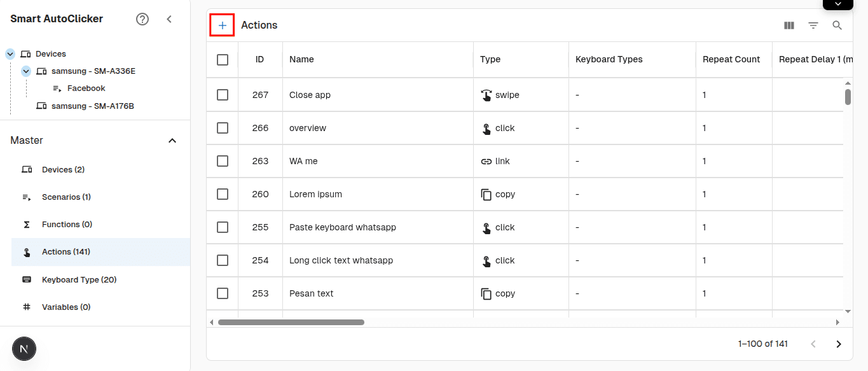Click copy icon in Lorem ipsum row
Image resolution: width=868 pixels, height=371 pixels.
tap(486, 194)
